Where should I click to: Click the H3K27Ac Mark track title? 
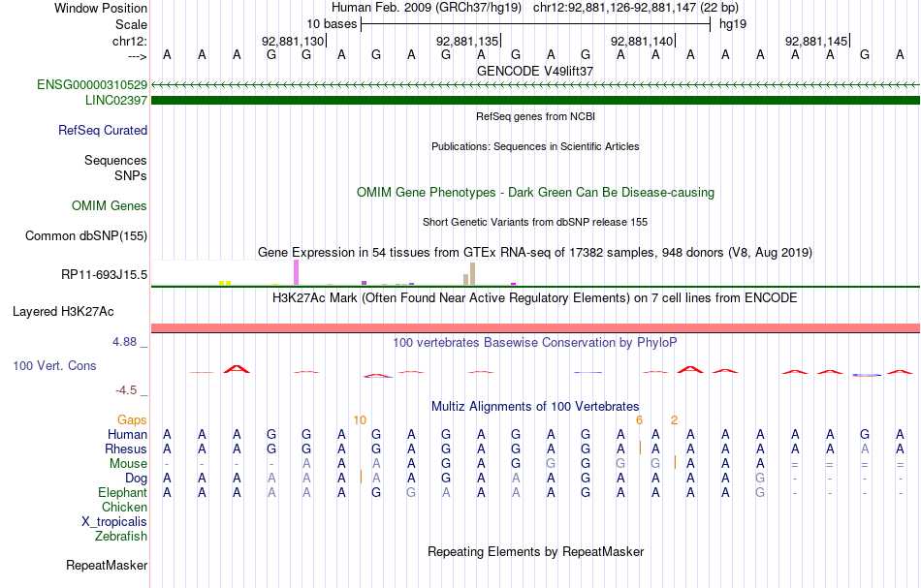(535, 298)
